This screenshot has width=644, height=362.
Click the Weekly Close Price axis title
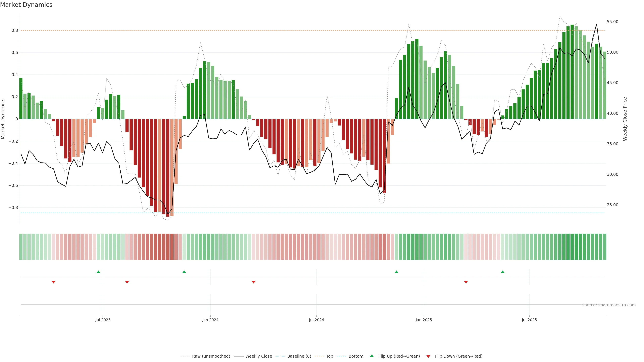point(625,119)
